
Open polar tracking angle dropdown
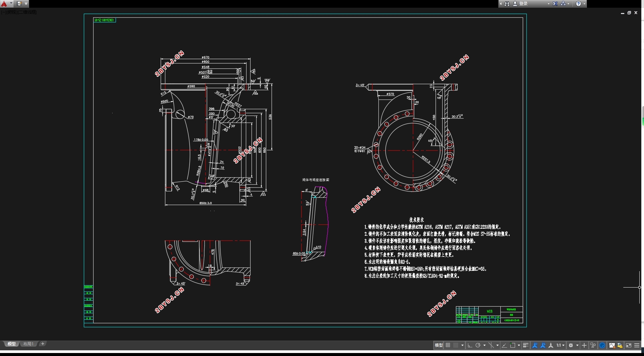(484, 345)
